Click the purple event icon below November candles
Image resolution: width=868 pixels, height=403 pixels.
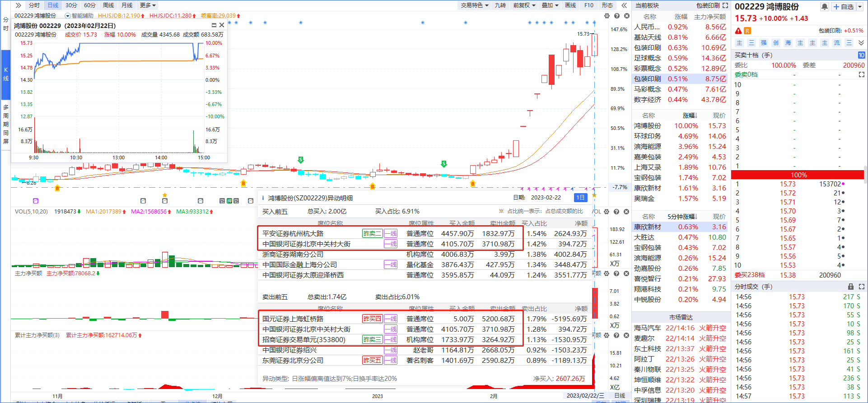coord(36,201)
